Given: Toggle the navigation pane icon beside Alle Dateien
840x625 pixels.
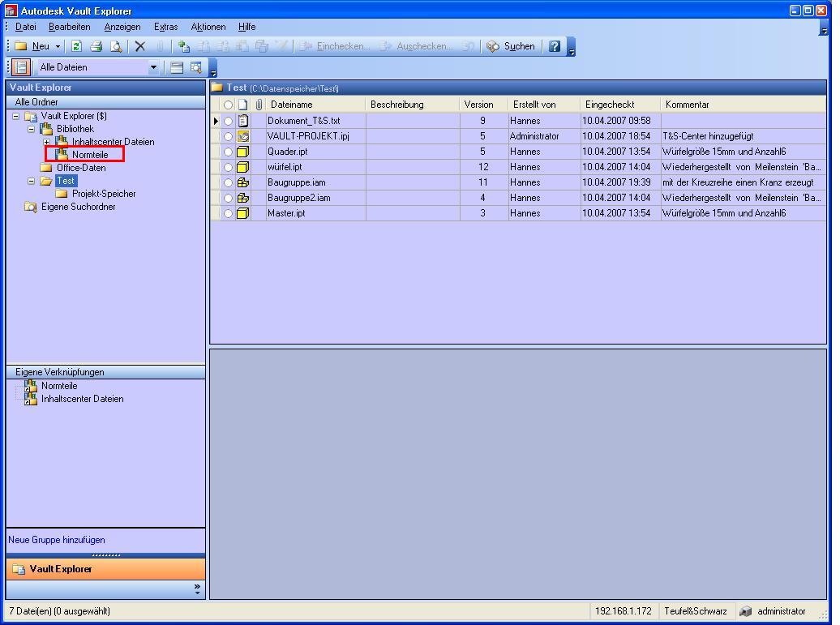Looking at the screenshot, I should click(x=21, y=67).
